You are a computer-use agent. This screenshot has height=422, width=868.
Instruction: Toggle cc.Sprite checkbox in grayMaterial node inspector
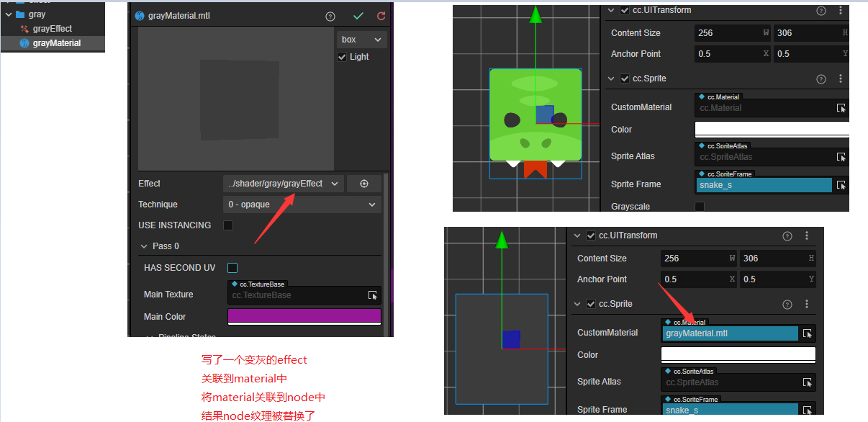[591, 304]
